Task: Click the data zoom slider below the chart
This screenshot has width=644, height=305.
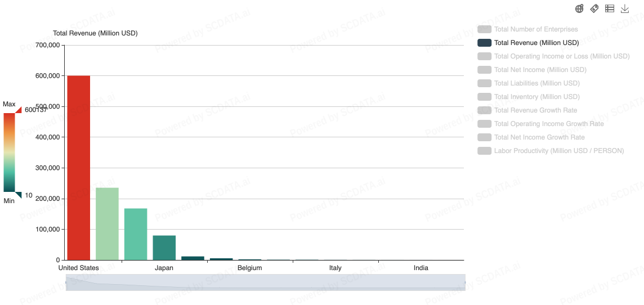Action: click(265, 282)
